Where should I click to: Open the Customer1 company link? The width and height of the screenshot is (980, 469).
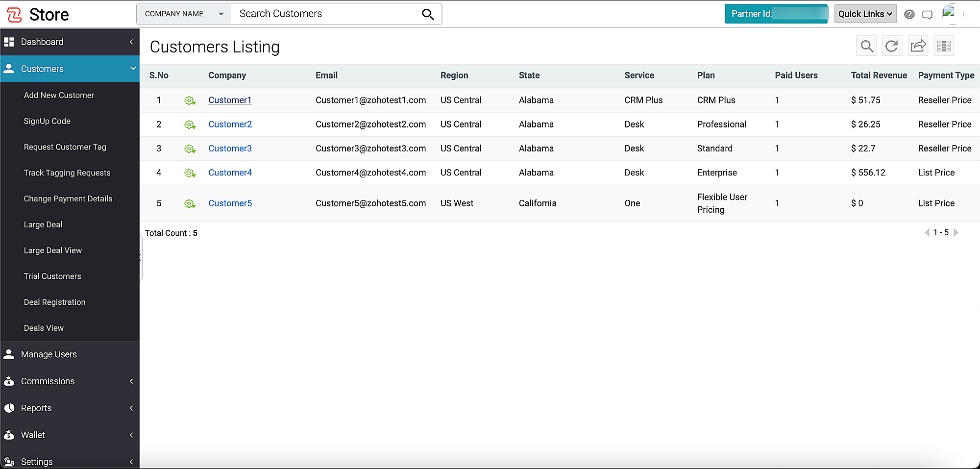230,100
